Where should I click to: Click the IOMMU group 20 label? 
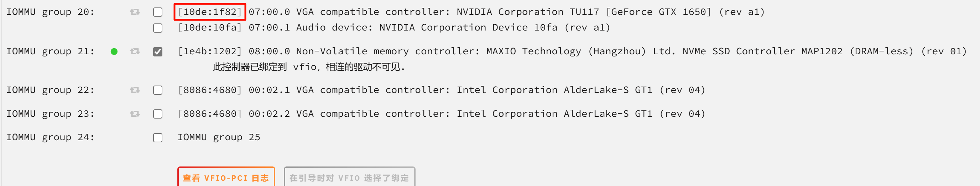50,12
